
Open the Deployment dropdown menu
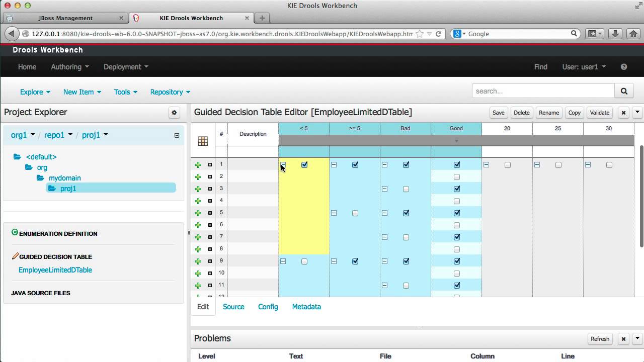click(126, 67)
